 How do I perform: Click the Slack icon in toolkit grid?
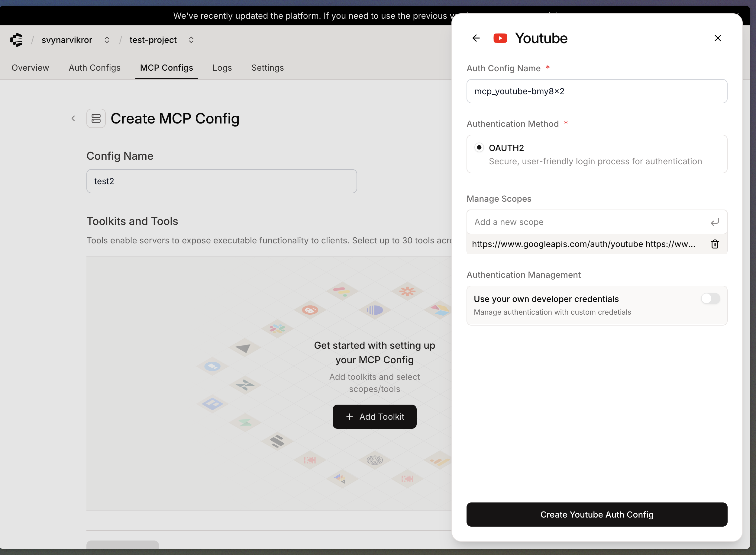[277, 328]
